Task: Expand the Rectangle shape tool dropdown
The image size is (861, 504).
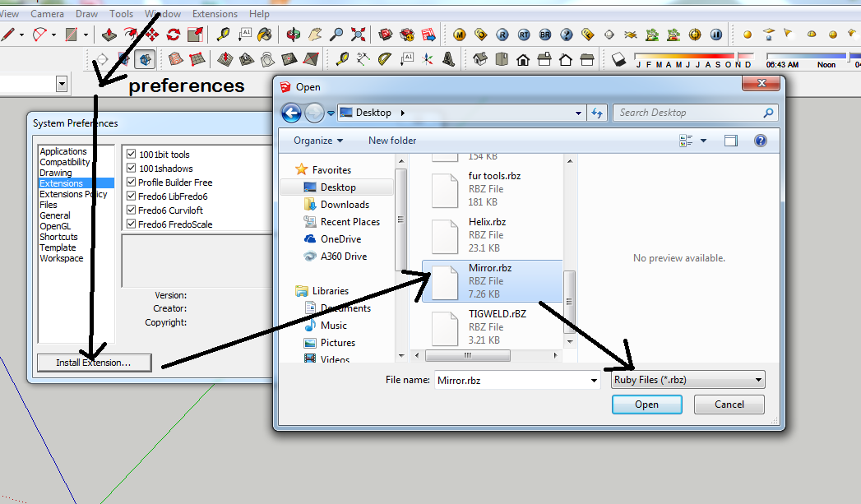Action: (x=86, y=35)
